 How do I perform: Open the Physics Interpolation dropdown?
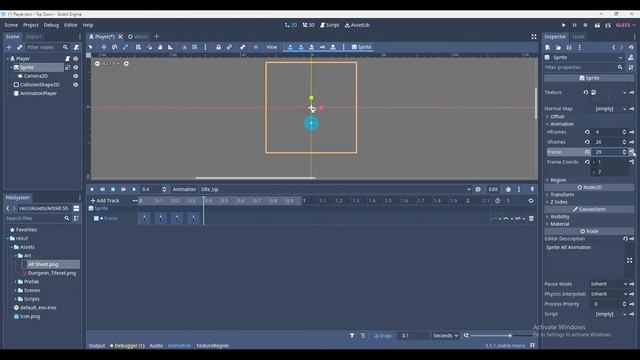tap(609, 294)
